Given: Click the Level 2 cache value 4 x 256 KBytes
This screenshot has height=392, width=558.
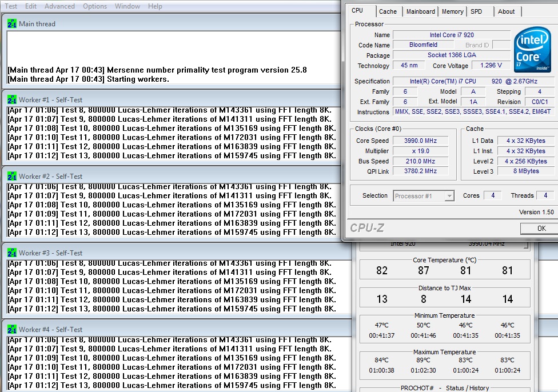Looking at the screenshot, I should click(x=526, y=162).
